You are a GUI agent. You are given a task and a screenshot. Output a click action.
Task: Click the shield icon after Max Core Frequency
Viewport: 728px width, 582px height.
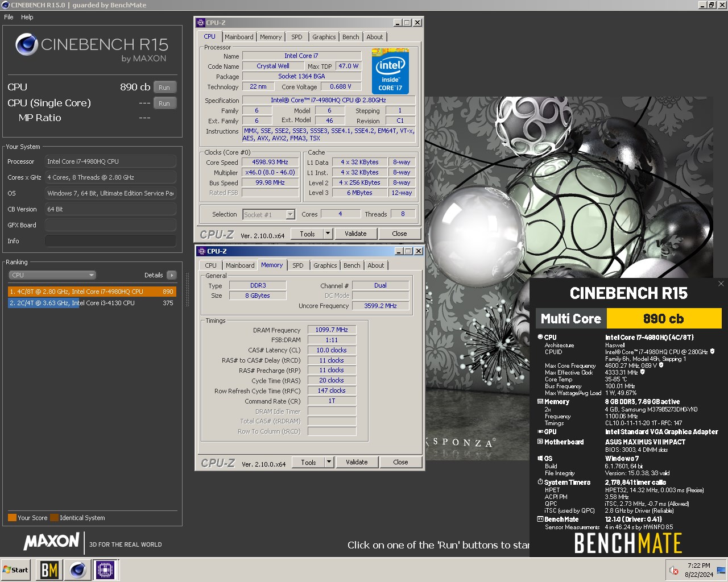click(661, 365)
